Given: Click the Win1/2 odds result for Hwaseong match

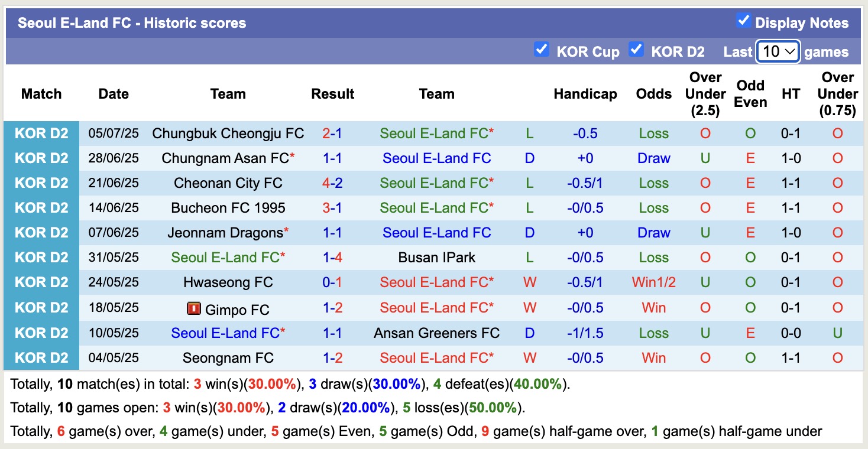Looking at the screenshot, I should 653,282.
